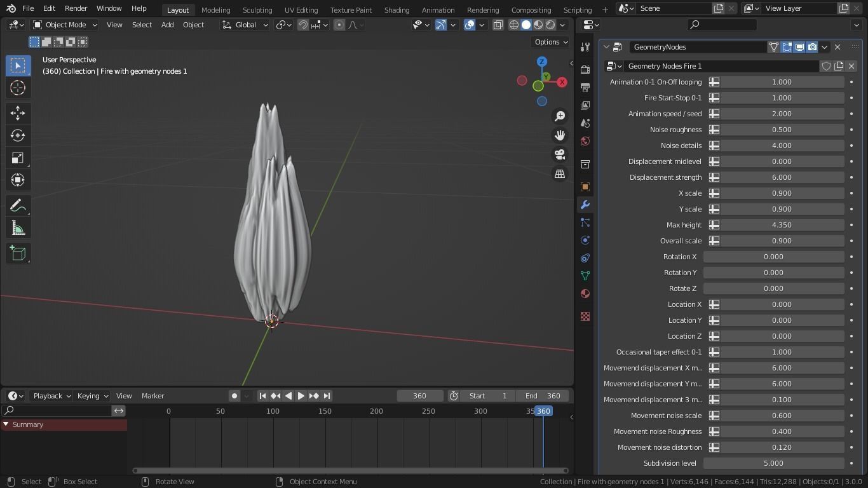Screen dimensions: 868x488
Task: Activate the Transform tool
Action: pos(18,180)
